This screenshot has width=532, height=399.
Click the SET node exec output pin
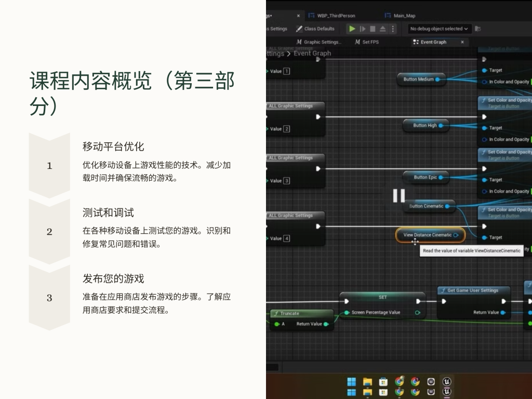[x=418, y=301]
